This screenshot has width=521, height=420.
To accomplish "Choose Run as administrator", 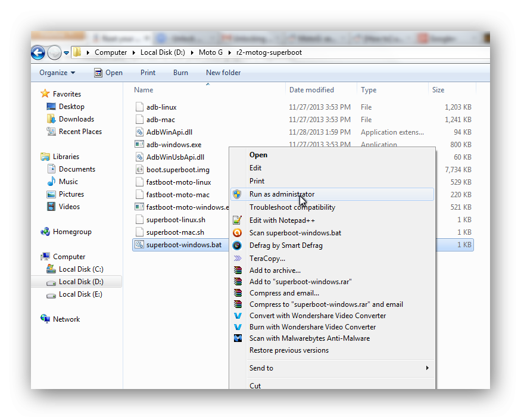I will point(282,194).
